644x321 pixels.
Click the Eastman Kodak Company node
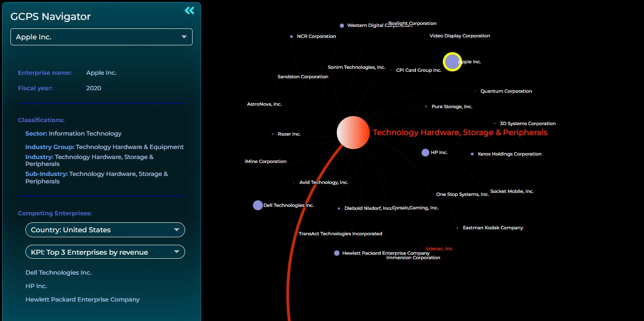(x=457, y=228)
